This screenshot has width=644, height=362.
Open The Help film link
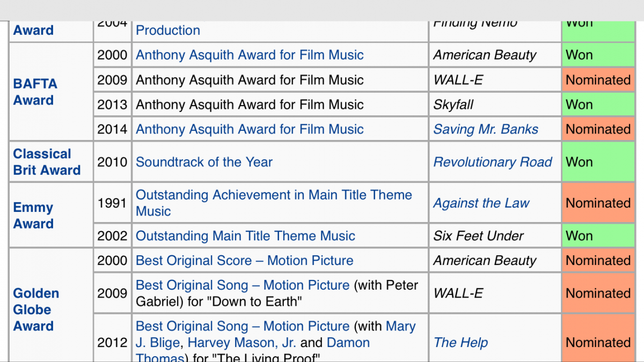[x=460, y=343]
